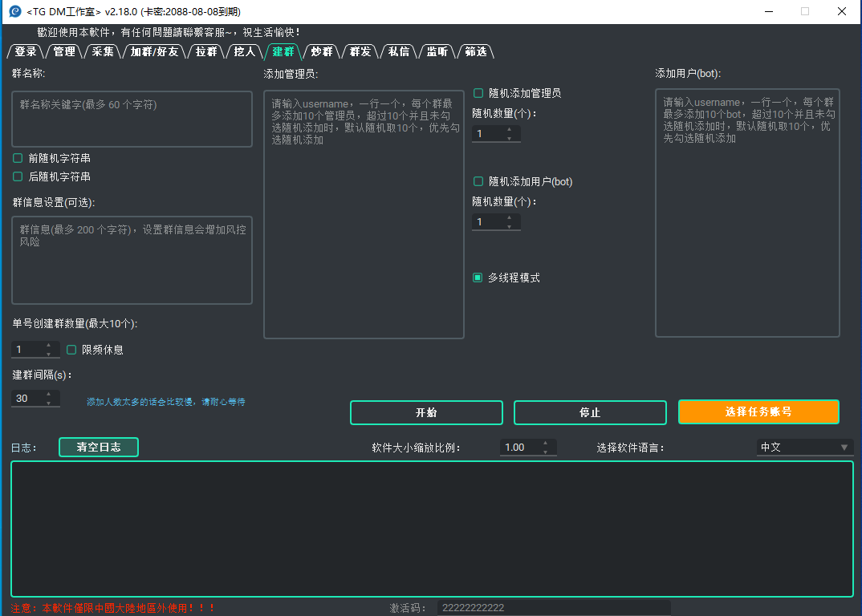Focus the 群名称 keyword input field
The height and width of the screenshot is (616, 862).
click(132, 120)
